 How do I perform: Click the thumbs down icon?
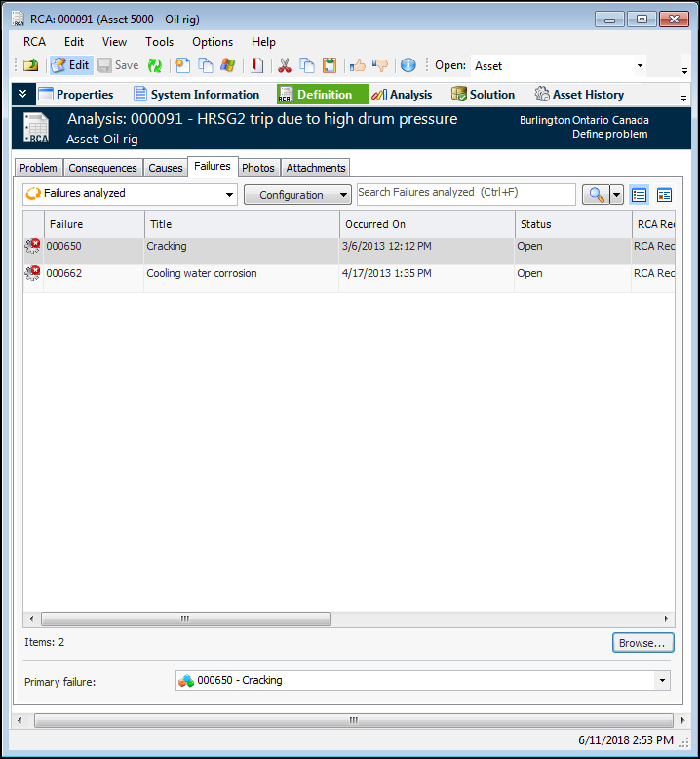pos(380,65)
